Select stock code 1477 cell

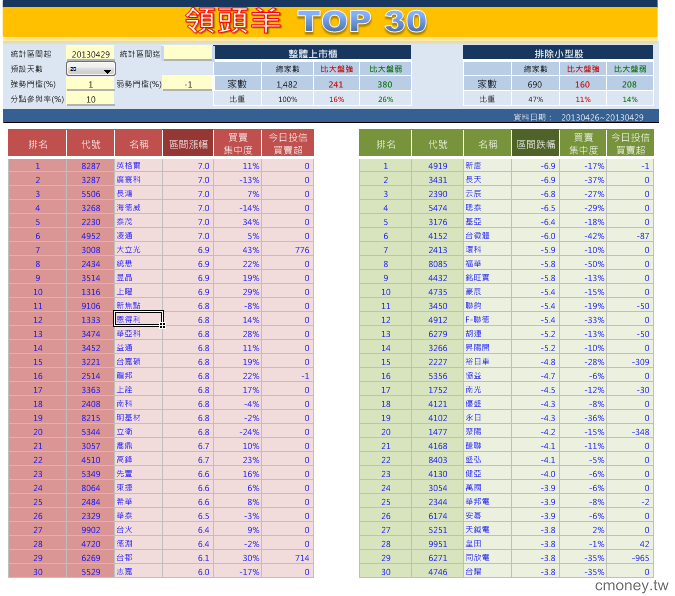(x=438, y=432)
